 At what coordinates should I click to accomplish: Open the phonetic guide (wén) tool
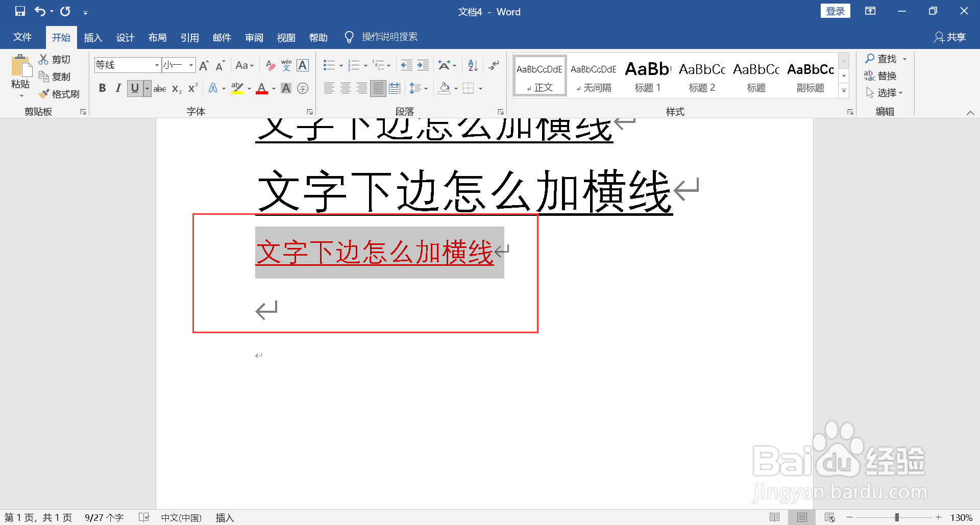pyautogui.click(x=286, y=65)
